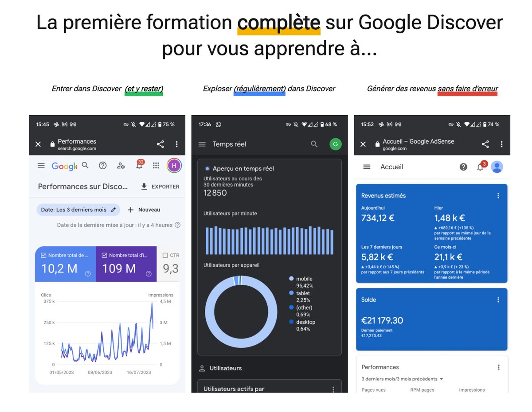The width and height of the screenshot is (532, 412).
Task: Enable the CTR checkbox
Action: [x=165, y=255]
